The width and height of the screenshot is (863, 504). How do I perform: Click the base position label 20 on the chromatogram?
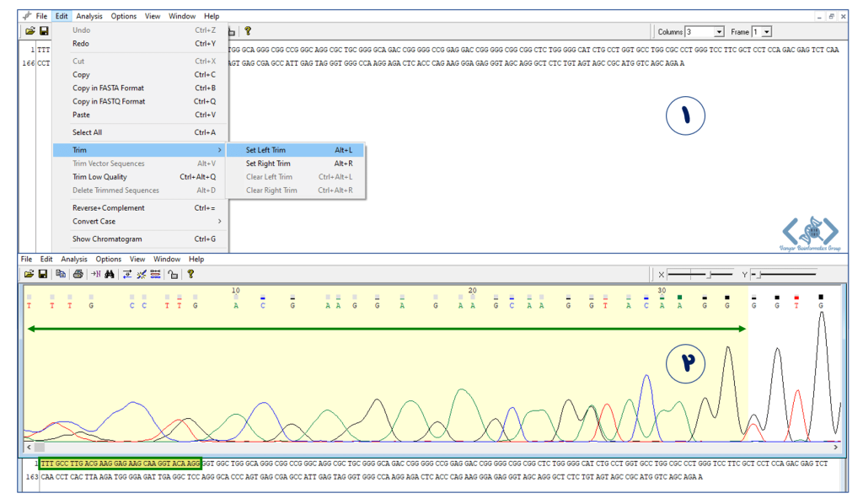pos(472,290)
